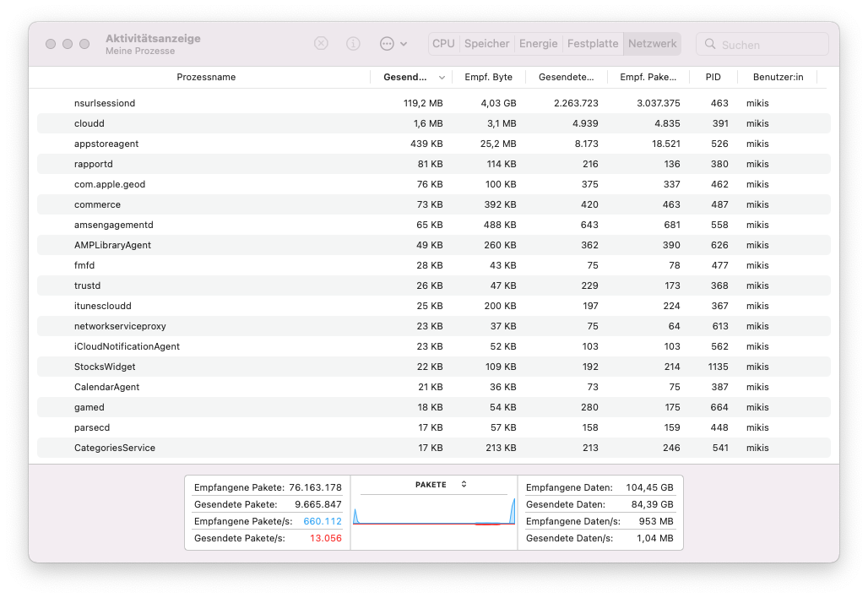Click the 3.037.375 received packets value
Viewport: 868px width, 598px height.
659,103
